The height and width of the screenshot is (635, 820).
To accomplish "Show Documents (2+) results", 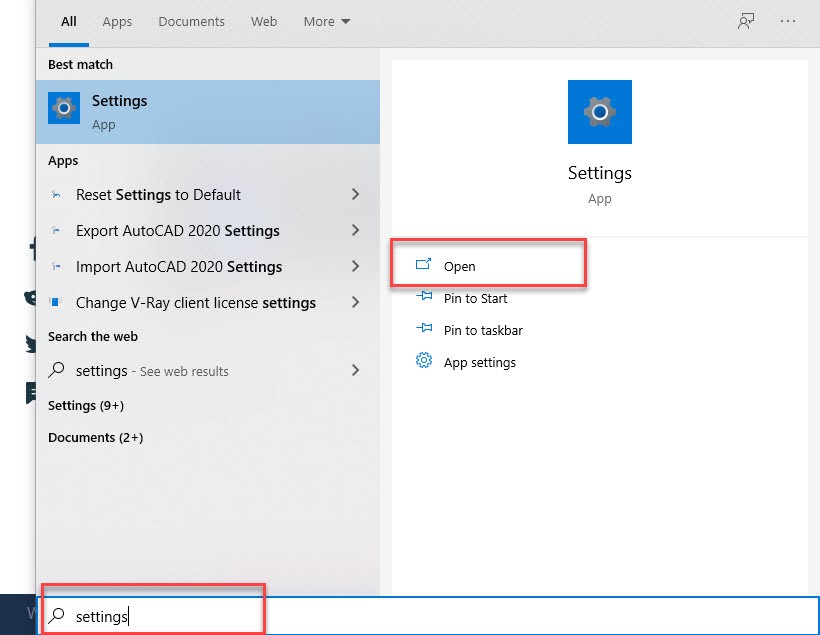I will [96, 437].
